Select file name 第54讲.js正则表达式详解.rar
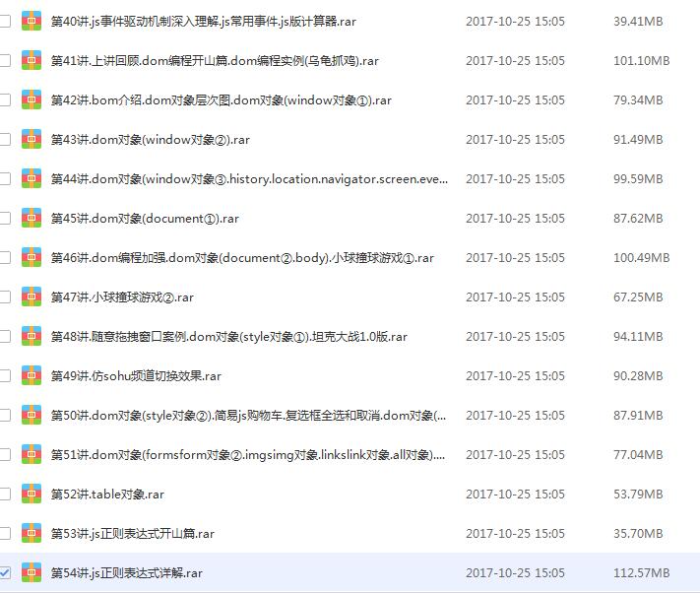 [126, 573]
